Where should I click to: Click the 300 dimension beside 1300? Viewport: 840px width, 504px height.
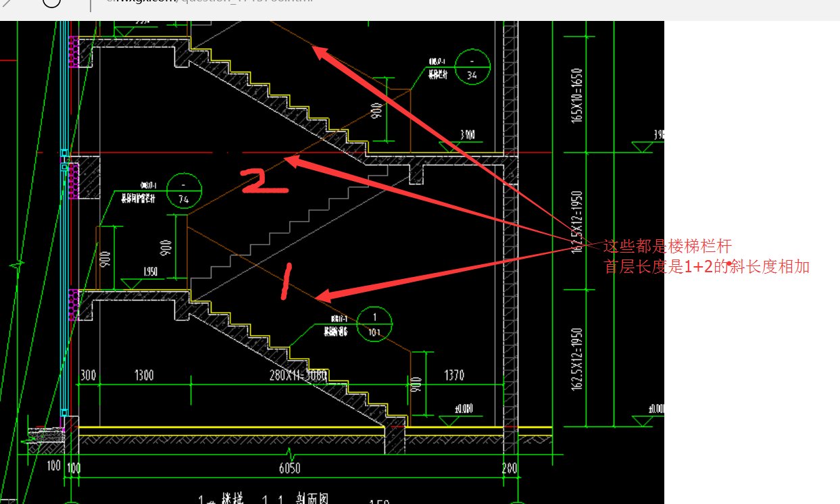point(89,375)
